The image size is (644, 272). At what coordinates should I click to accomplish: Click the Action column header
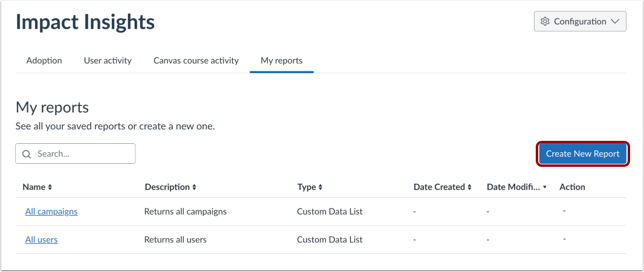(x=572, y=187)
